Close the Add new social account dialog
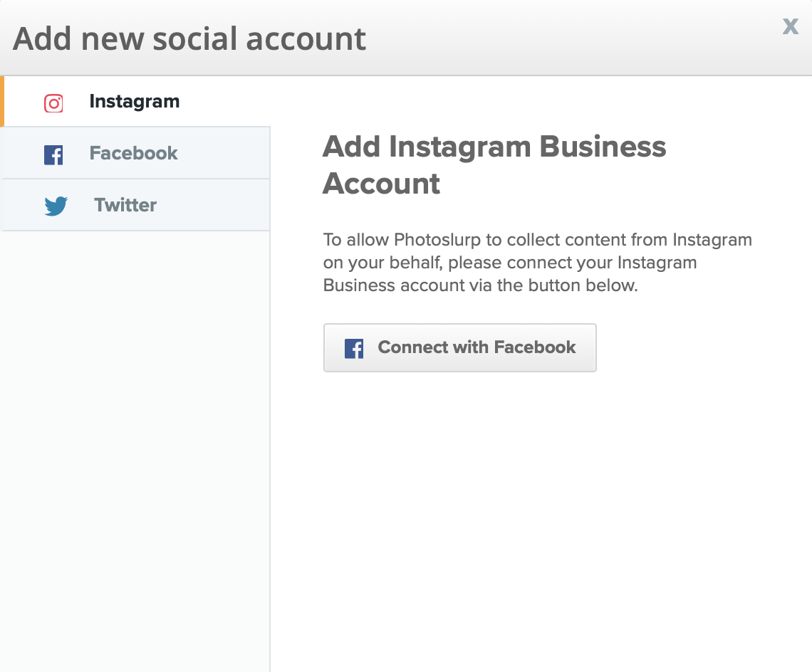Viewport: 812px width, 672px height. click(790, 27)
